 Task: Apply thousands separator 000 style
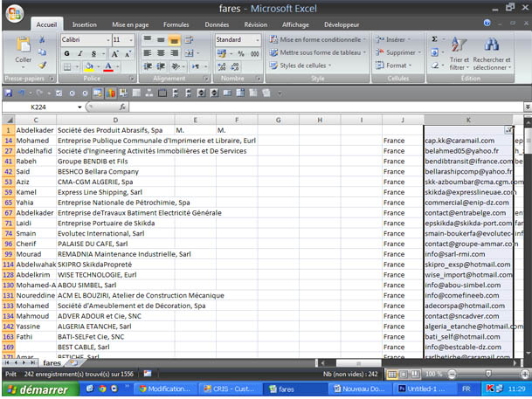click(255, 53)
